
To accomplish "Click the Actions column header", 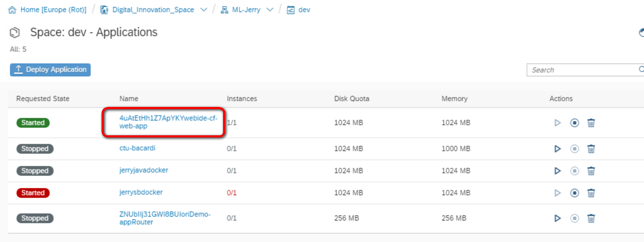I will pyautogui.click(x=561, y=99).
